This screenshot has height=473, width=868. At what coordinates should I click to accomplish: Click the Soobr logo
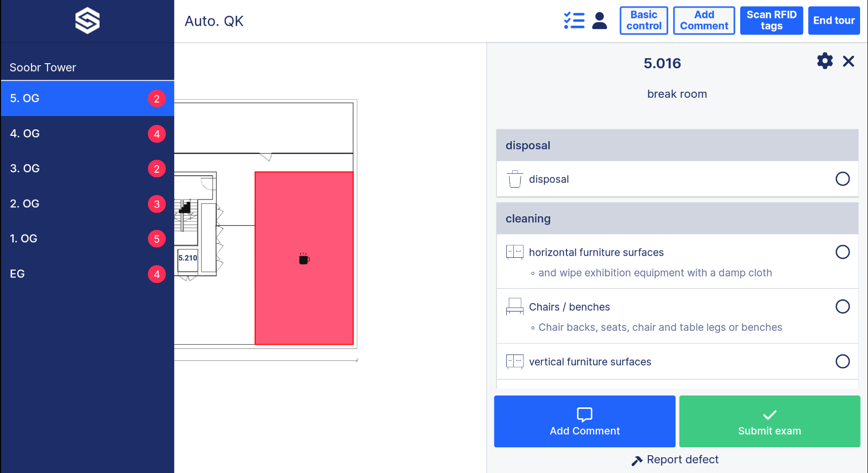pos(87,21)
